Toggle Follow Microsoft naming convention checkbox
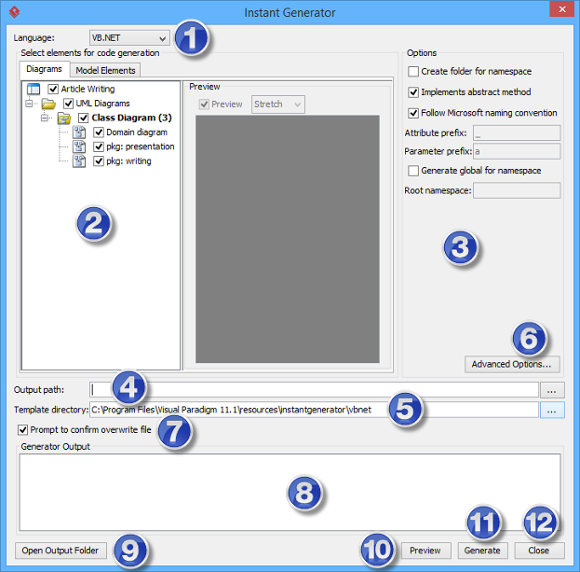 tap(413, 112)
